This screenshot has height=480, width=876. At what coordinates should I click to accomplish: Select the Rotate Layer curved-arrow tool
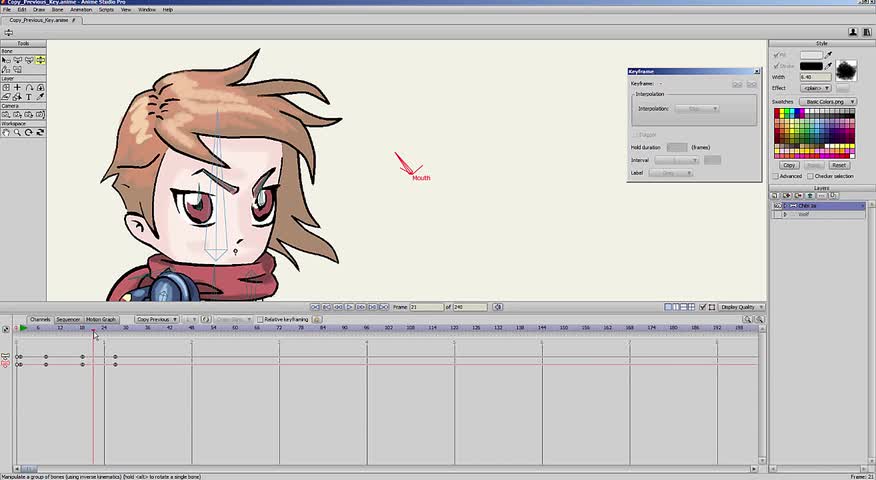(28, 88)
